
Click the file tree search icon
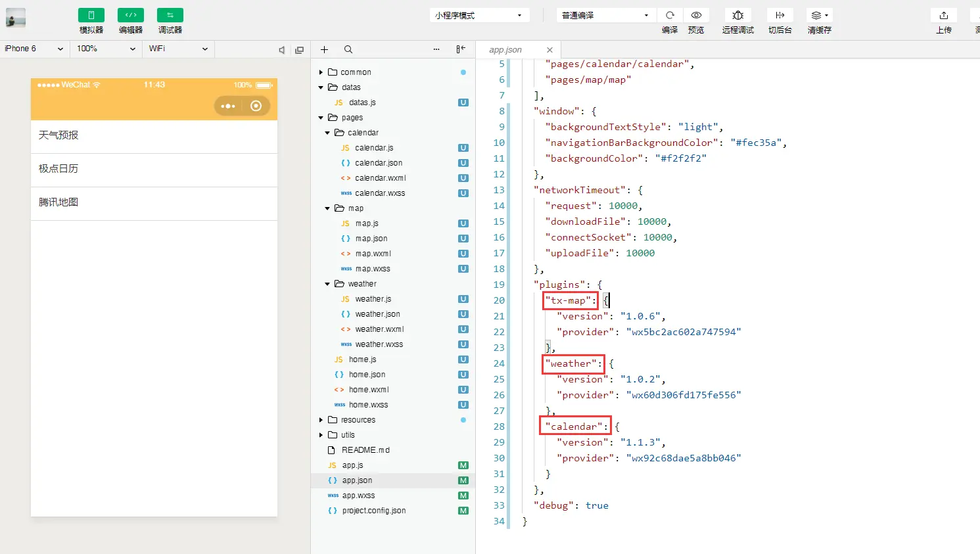(348, 49)
